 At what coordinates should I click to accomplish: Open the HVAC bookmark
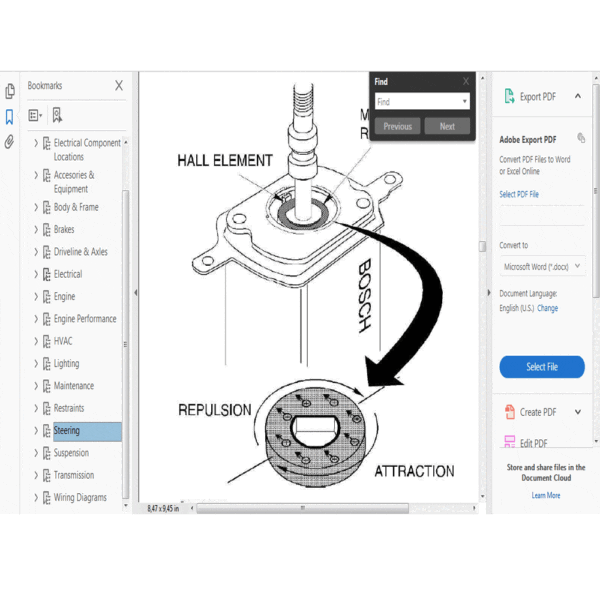[x=63, y=341]
